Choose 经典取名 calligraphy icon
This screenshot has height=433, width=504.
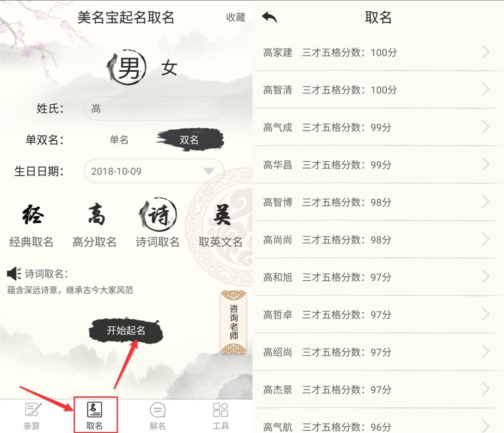coord(33,215)
